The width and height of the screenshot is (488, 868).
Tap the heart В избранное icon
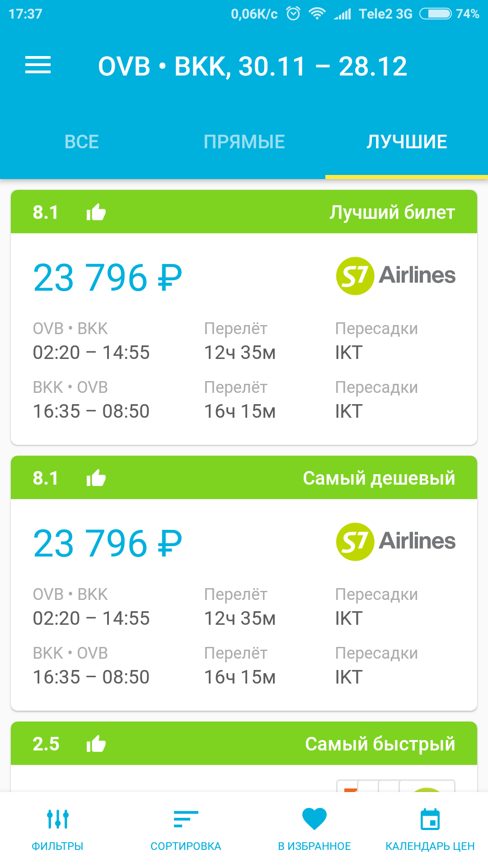[314, 819]
